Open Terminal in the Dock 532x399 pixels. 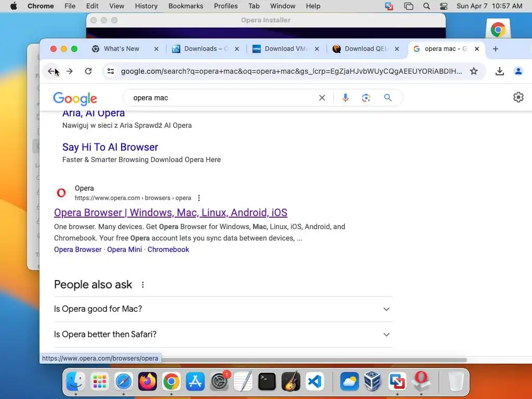tap(267, 381)
